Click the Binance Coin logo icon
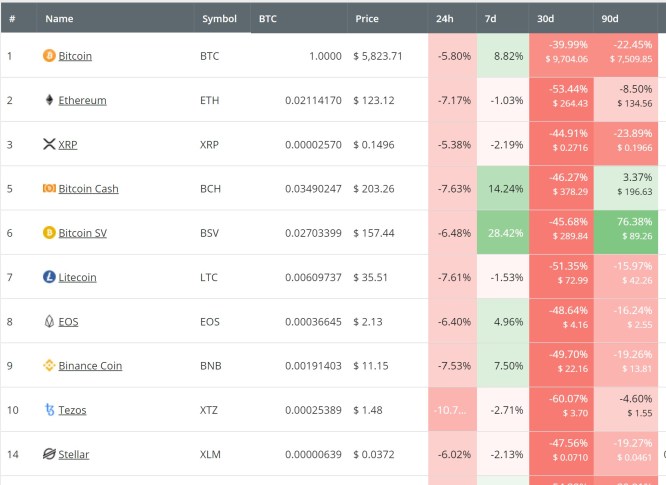Image resolution: width=666 pixels, height=485 pixels. pyautogui.click(x=49, y=366)
